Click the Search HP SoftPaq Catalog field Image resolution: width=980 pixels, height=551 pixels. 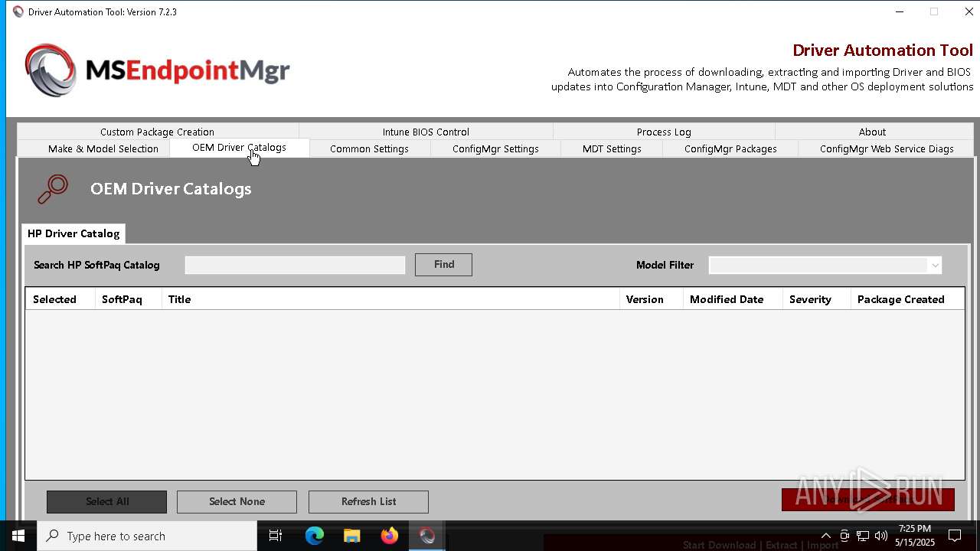coord(295,265)
